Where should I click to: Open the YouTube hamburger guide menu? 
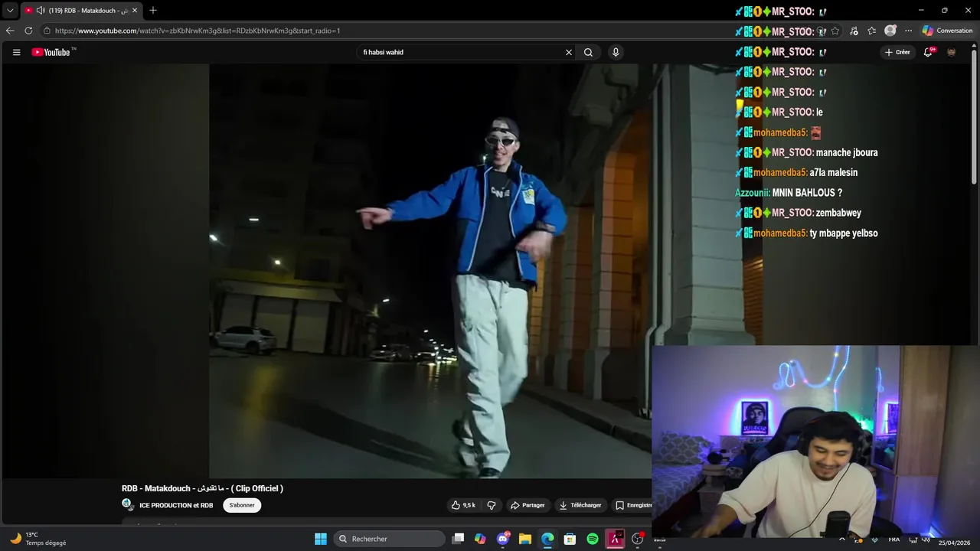[x=16, y=52]
